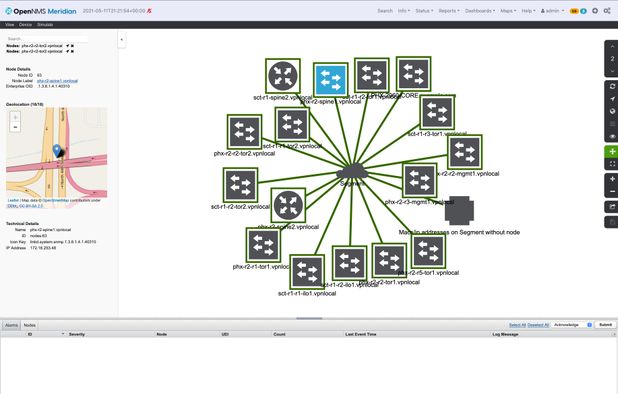618x394 pixels.
Task: Zoom out on the geolocation mini map
Action: (x=15, y=127)
